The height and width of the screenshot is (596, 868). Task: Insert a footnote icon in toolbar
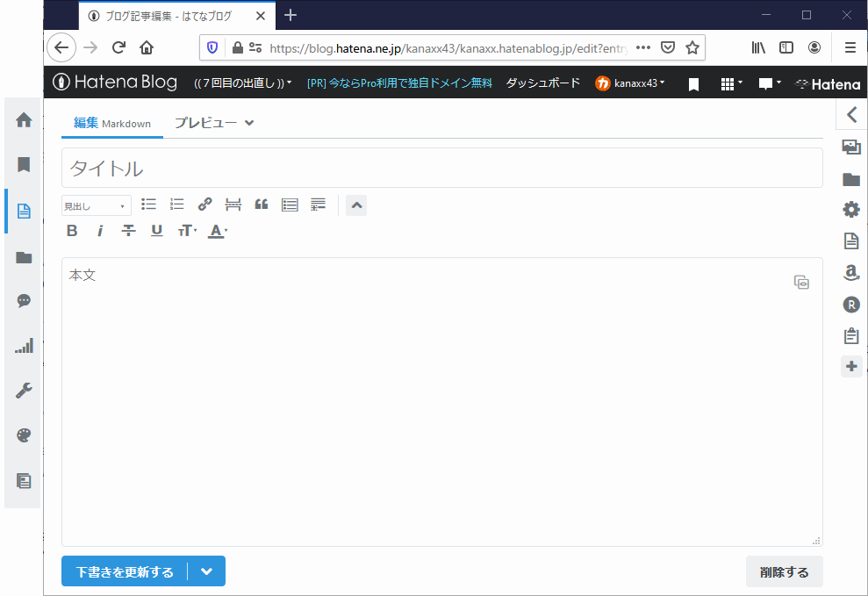[318, 205]
